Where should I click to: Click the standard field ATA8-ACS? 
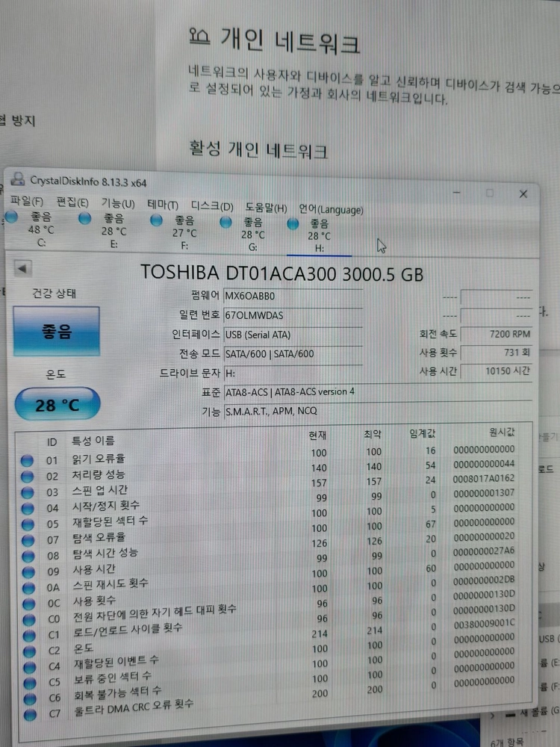coord(378,391)
